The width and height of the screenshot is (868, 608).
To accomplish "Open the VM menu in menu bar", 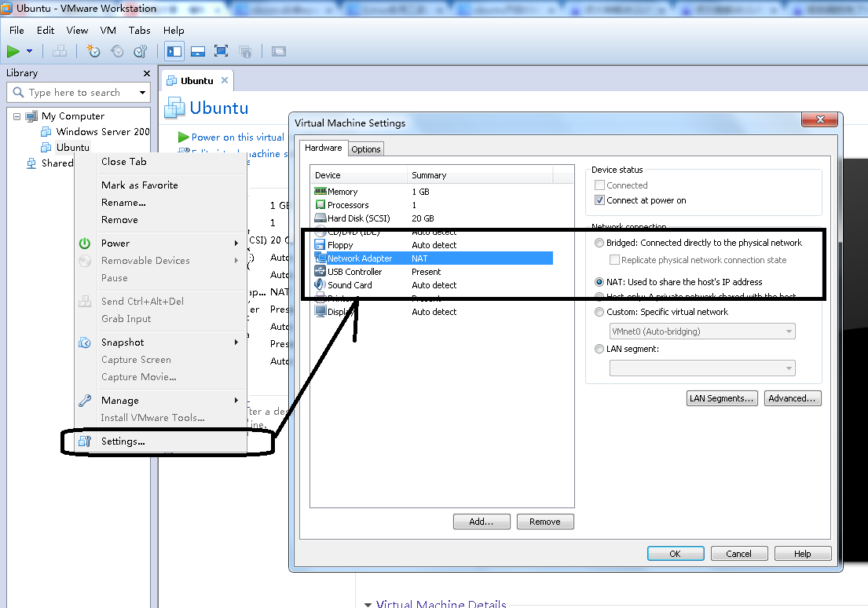I will point(108,30).
